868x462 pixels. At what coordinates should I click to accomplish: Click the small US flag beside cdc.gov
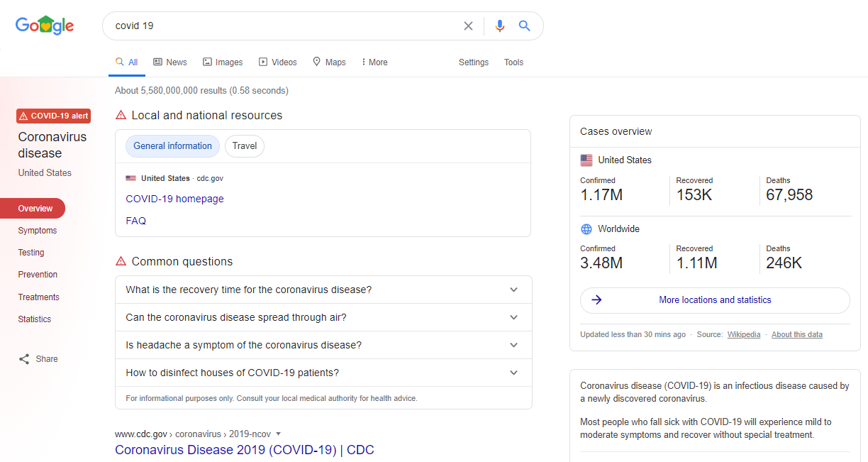coord(130,179)
